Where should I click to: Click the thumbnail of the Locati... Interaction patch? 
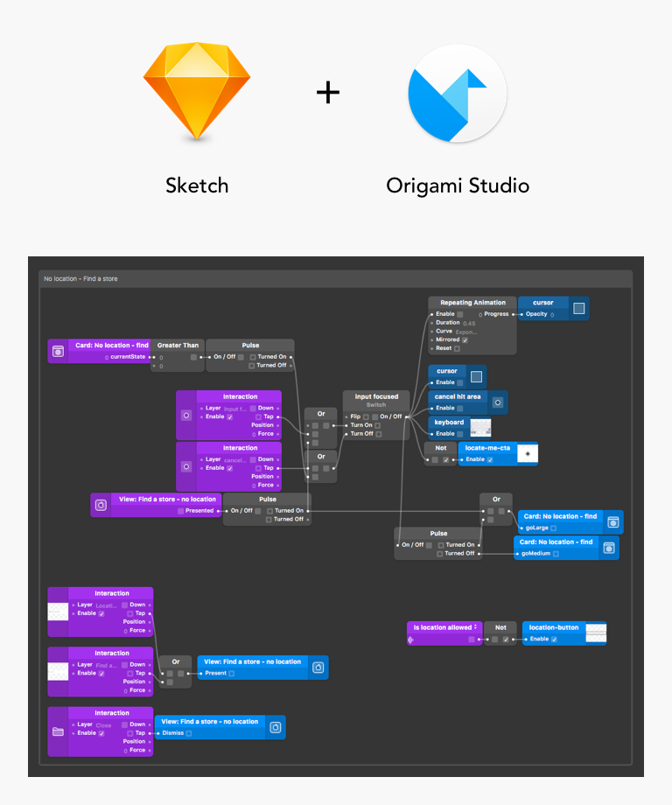[58, 612]
